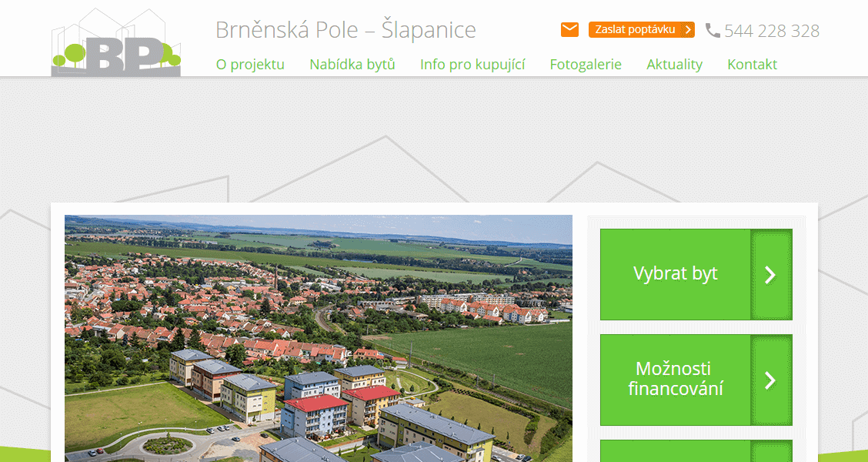Open the Kontakt menu item

(753, 65)
